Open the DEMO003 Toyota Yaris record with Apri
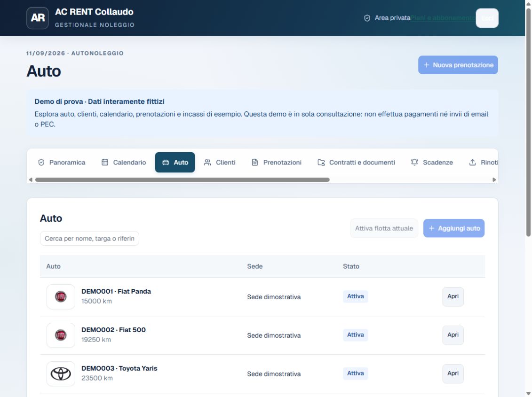The height and width of the screenshot is (397, 532). click(x=453, y=374)
